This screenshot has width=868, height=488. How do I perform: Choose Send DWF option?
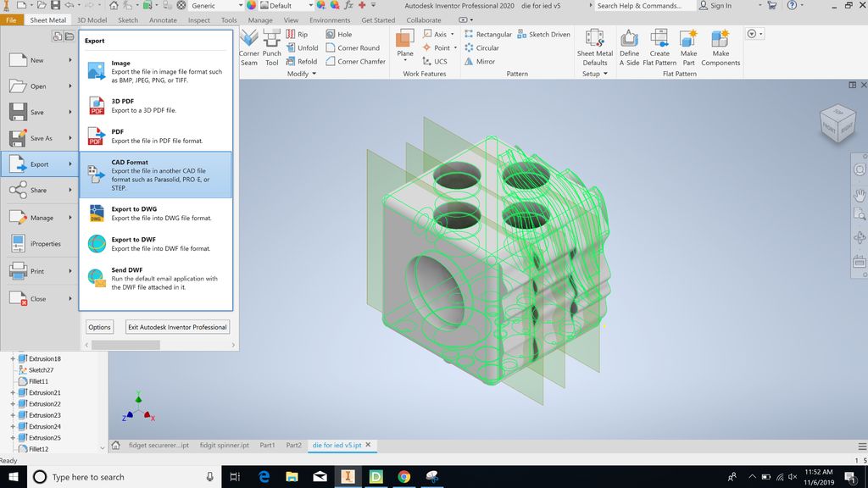click(x=156, y=278)
